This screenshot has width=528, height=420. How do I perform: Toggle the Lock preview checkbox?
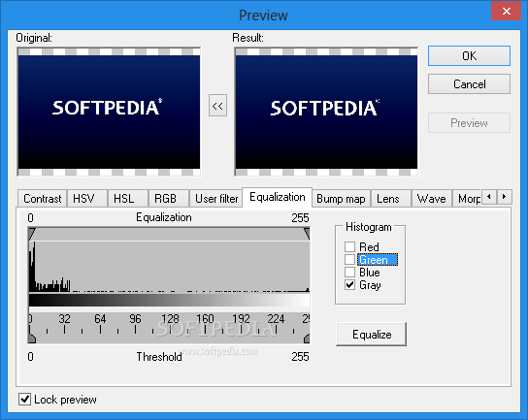coord(24,399)
